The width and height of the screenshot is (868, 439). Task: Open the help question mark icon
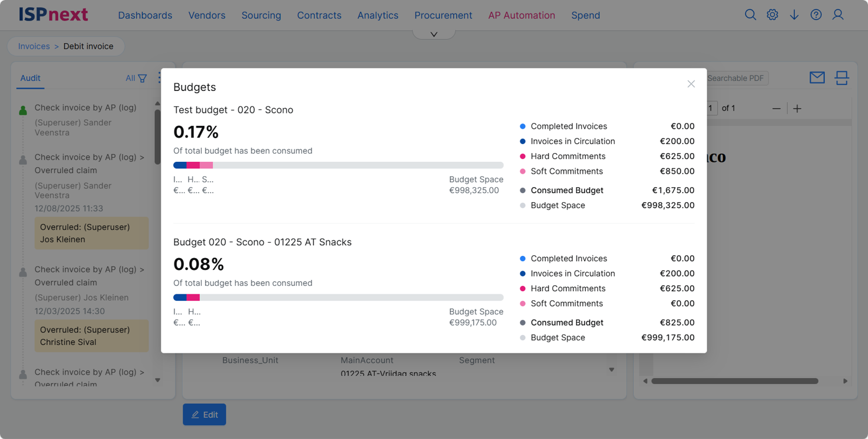(816, 15)
